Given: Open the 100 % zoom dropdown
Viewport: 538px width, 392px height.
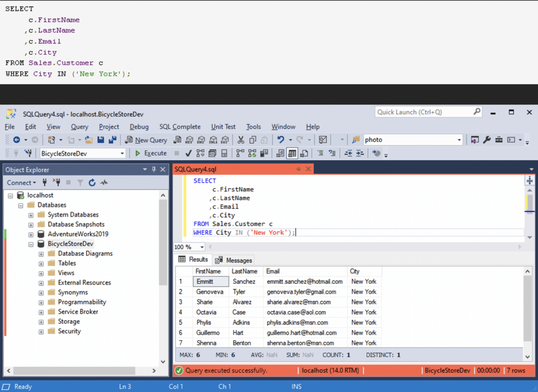Looking at the screenshot, I should pos(202,247).
